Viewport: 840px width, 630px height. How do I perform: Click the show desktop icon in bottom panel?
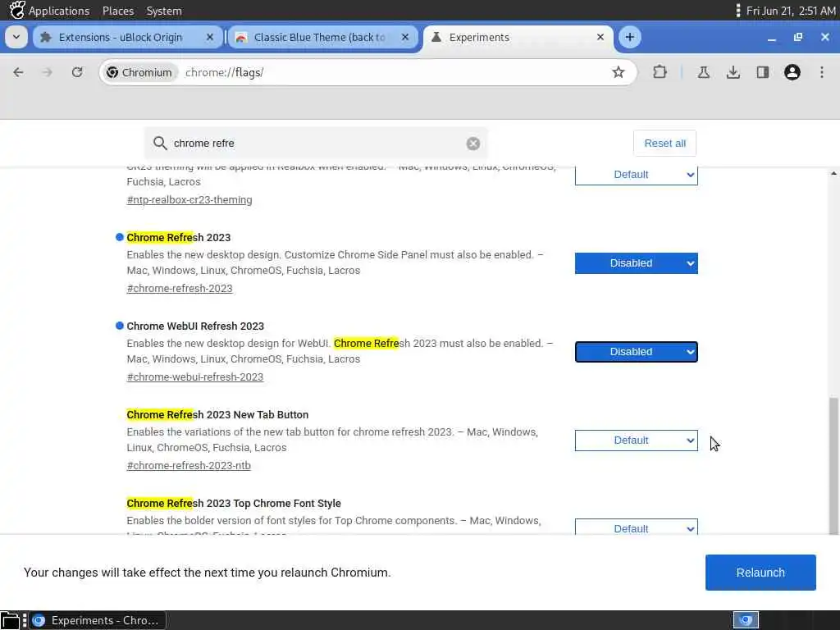coord(10,620)
